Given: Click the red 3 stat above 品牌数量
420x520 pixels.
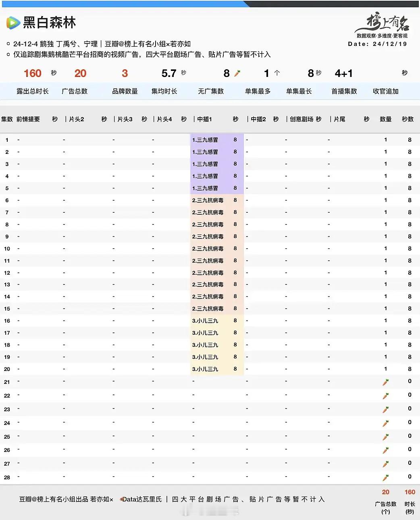Looking at the screenshot, I should click(x=125, y=73).
